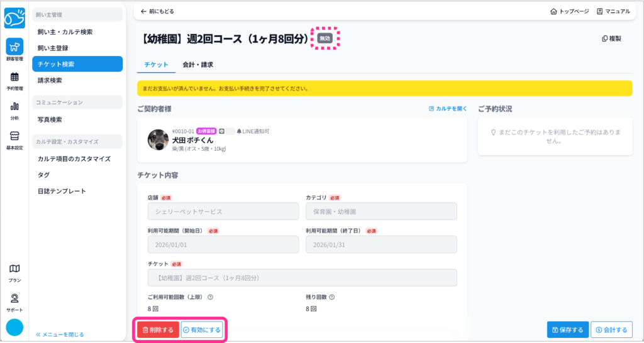
Task: Open 顧客管理 in the left icon rail
Action: (14, 50)
